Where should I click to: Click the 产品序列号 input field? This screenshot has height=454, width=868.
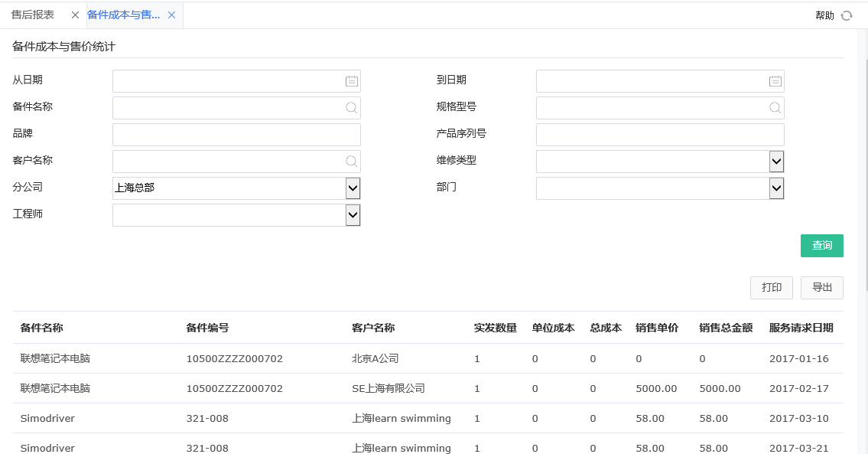coord(659,134)
